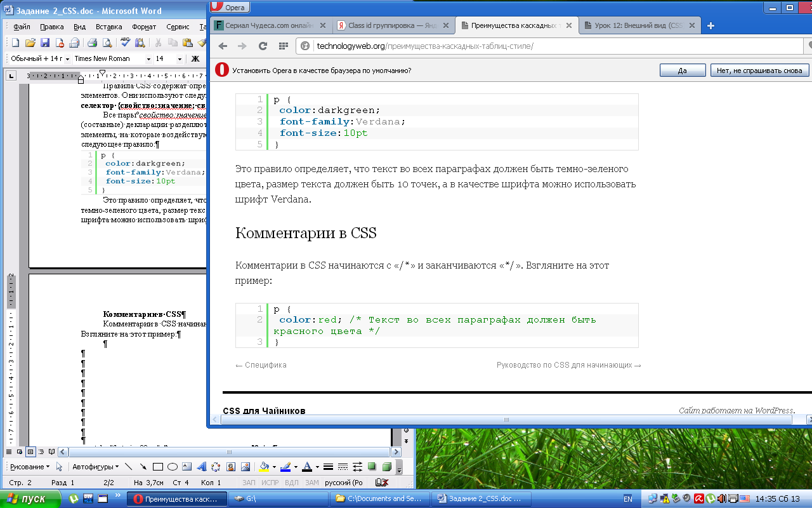Switch Word to Print Layout view
Image resolution: width=812 pixels, height=508 pixels.
pos(30,451)
